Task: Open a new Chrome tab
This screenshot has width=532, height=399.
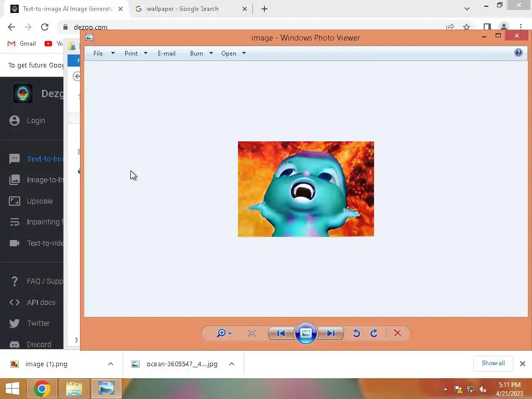Action: pyautogui.click(x=264, y=9)
